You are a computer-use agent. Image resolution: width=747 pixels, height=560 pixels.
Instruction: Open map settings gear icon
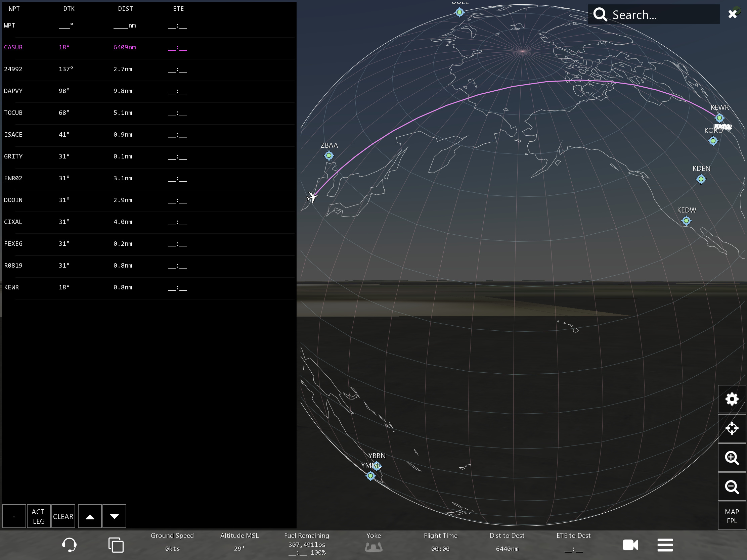(x=732, y=399)
